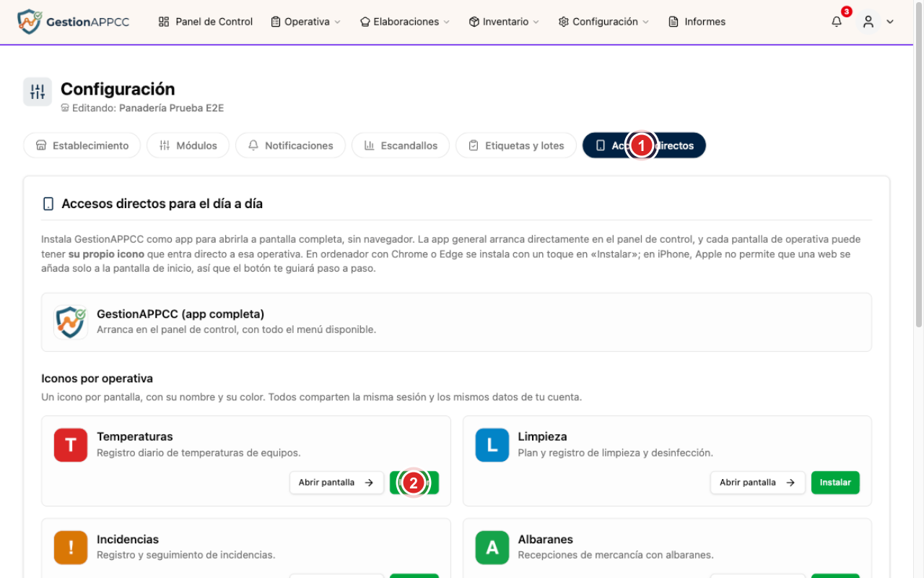The width and height of the screenshot is (924, 578).
Task: Open the Etiquetas y lotes tab
Action: (515, 145)
